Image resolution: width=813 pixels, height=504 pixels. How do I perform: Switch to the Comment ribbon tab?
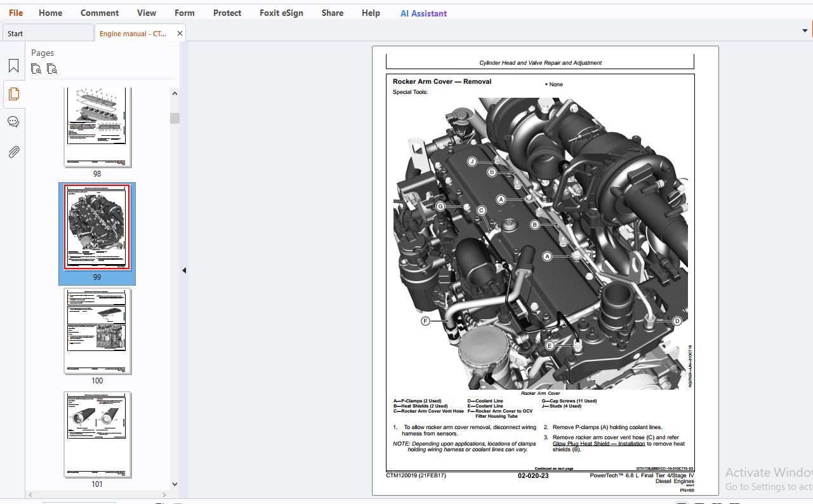click(x=100, y=13)
